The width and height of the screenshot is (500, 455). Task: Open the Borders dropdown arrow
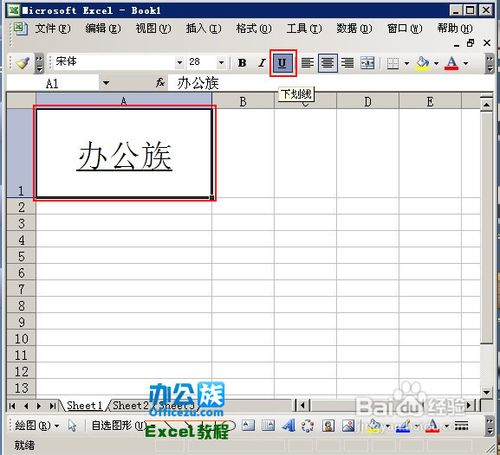point(407,63)
